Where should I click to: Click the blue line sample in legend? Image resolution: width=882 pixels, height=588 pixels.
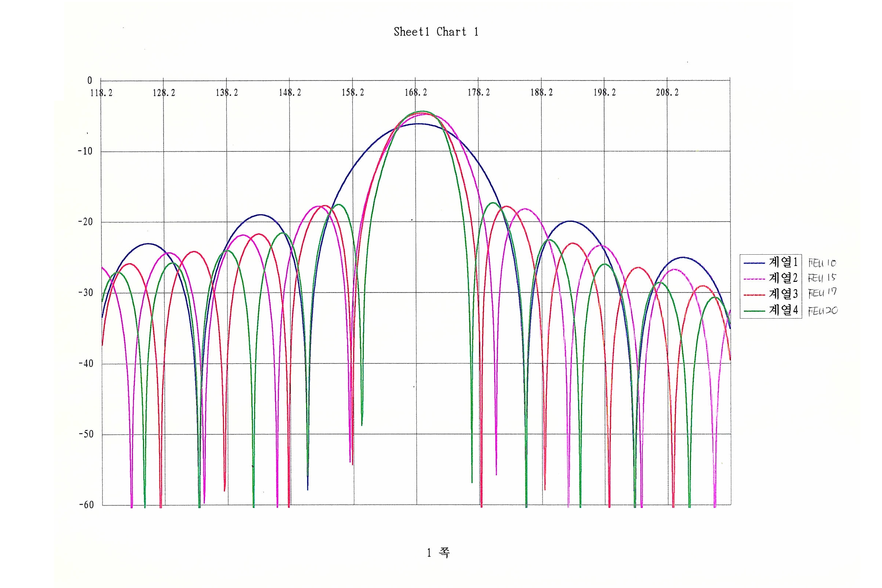(x=754, y=263)
